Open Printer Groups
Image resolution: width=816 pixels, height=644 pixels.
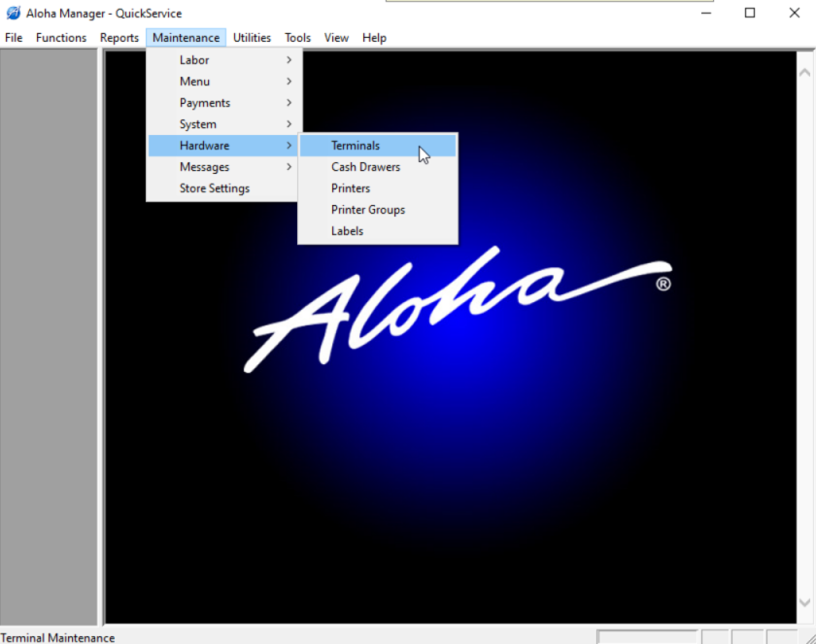click(x=378, y=210)
